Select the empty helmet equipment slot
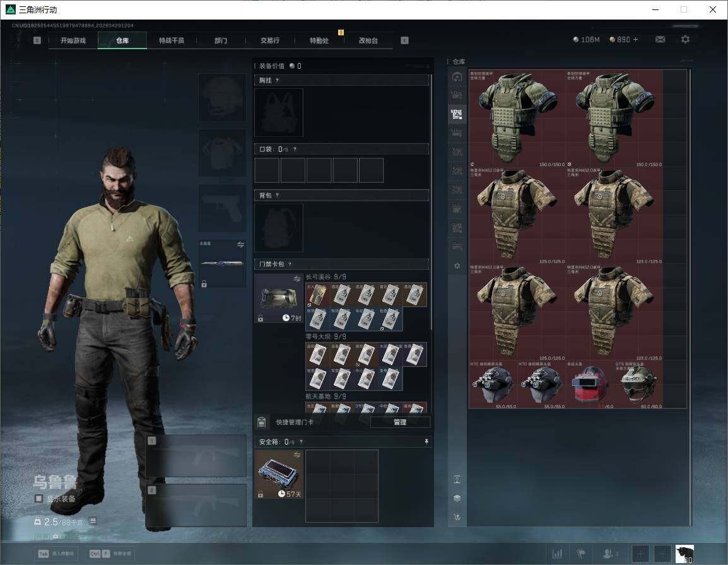This screenshot has height=565, width=728. pos(223,97)
